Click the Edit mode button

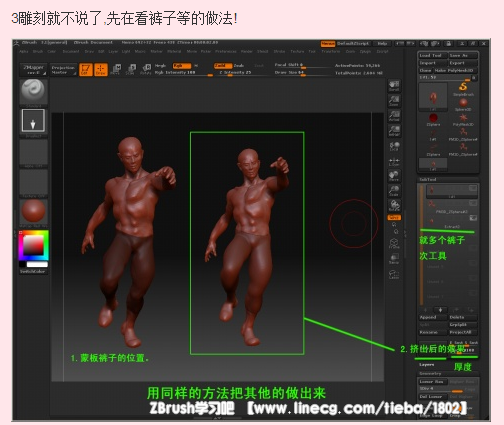pos(86,70)
